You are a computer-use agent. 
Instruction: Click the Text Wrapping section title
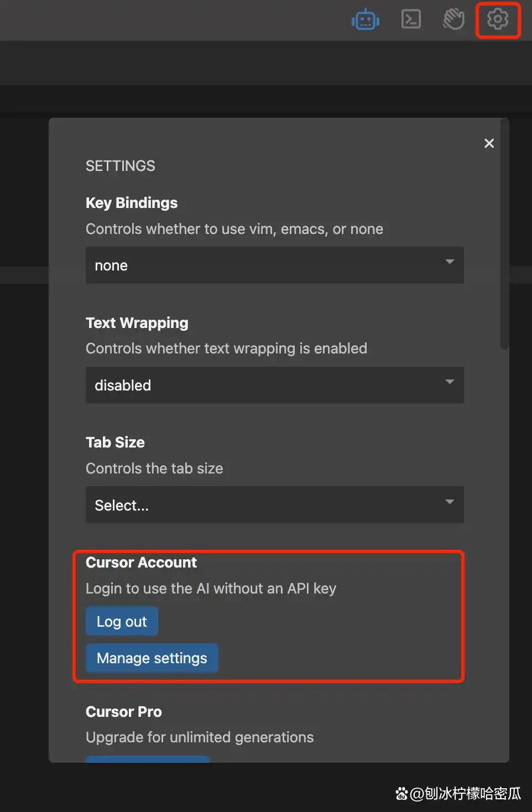[137, 323]
